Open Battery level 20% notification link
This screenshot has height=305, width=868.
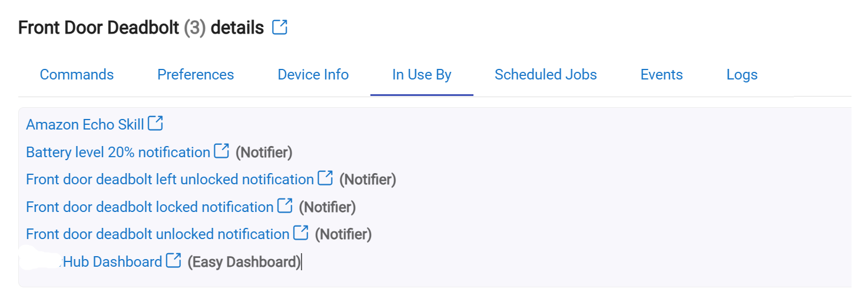pos(118,152)
